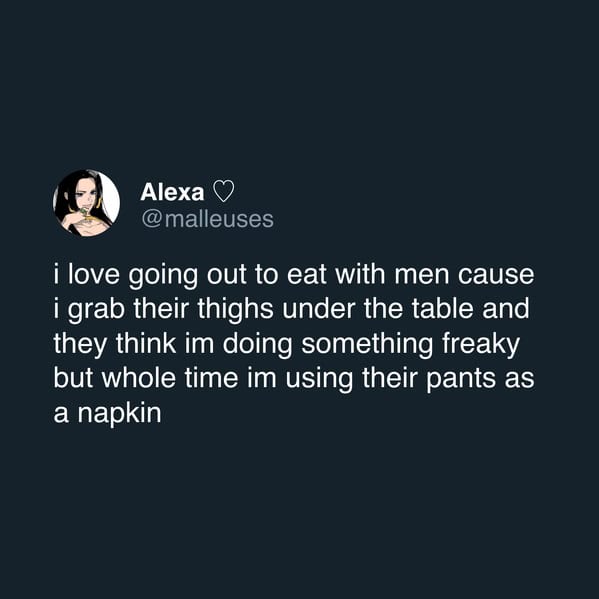The width and height of the screenshot is (599, 599).
Task: Click the word "using" in fourth line
Action: 319,379
